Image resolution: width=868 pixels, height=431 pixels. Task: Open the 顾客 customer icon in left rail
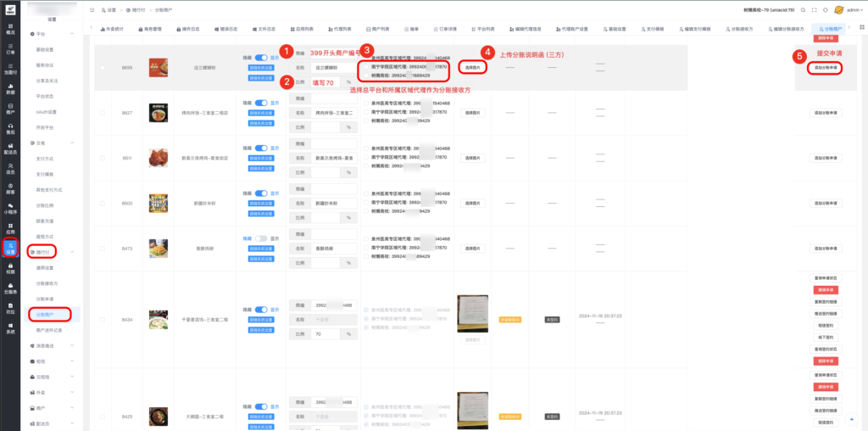point(10,188)
